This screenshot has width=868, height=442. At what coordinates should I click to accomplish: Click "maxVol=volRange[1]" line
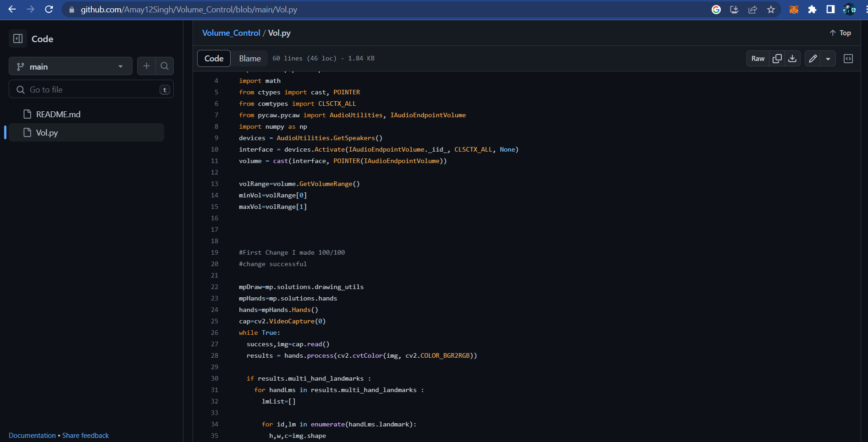click(x=273, y=207)
